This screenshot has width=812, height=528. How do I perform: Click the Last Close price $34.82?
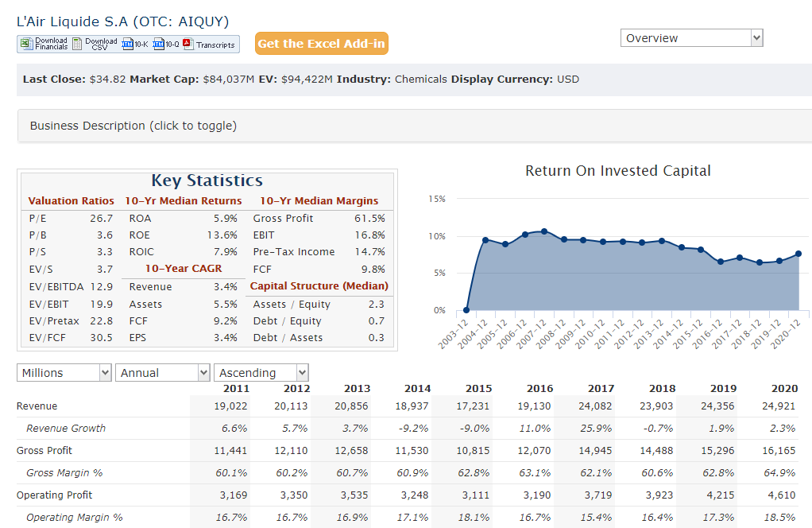coord(108,80)
